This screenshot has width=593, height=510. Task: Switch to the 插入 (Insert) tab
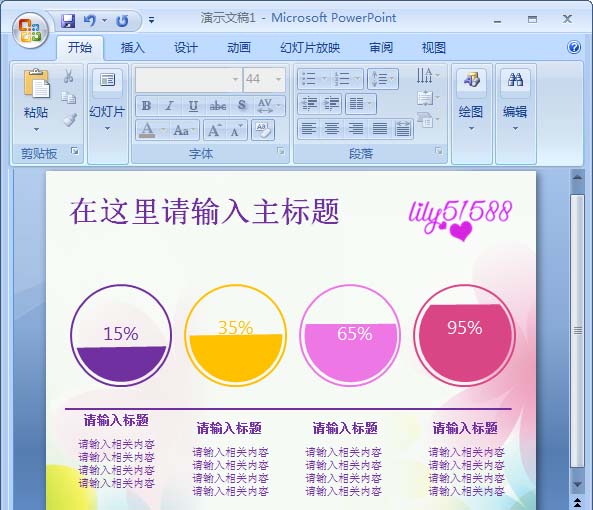(x=133, y=48)
